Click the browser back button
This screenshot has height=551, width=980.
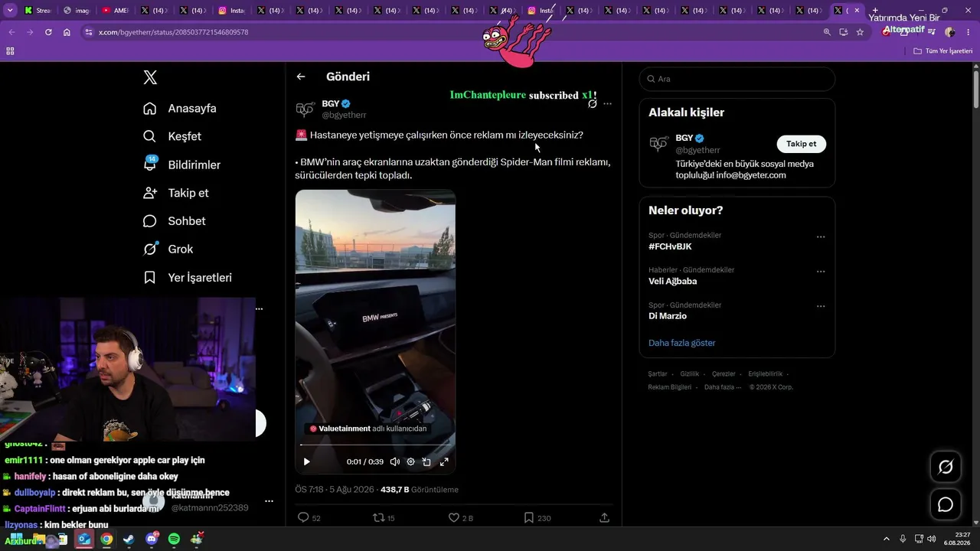[11, 32]
